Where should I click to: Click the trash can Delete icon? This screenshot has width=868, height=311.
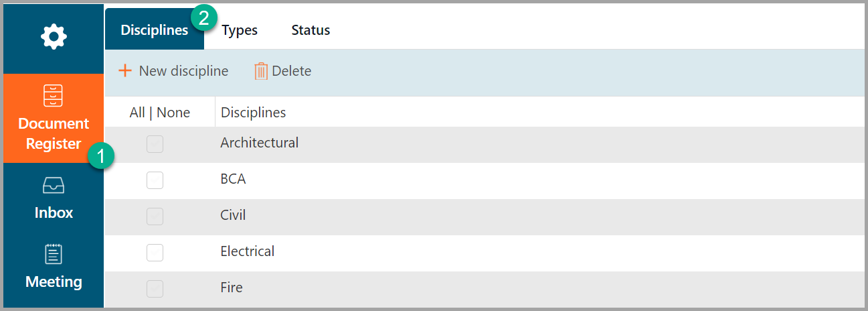pyautogui.click(x=261, y=71)
